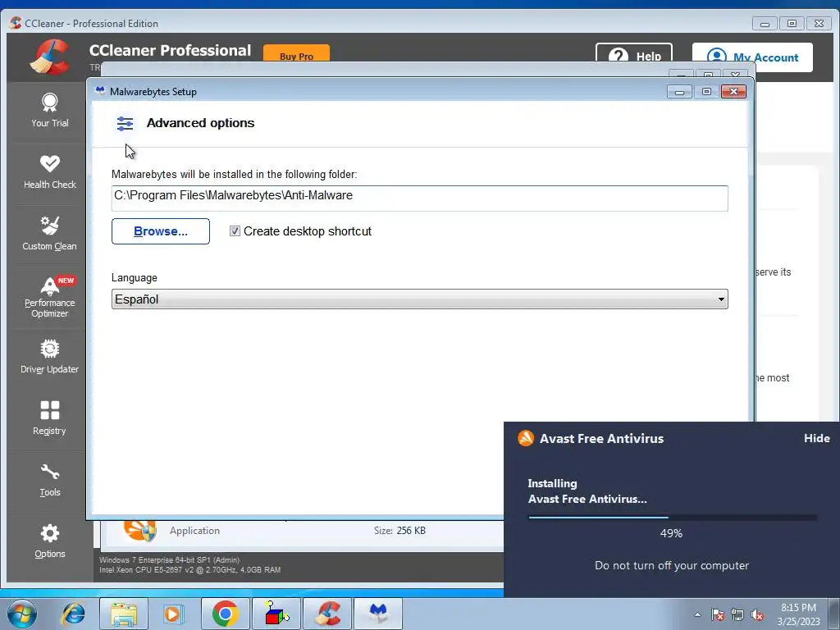This screenshot has width=840, height=630.
Task: Click the Avast install progress bar
Action: tap(673, 518)
